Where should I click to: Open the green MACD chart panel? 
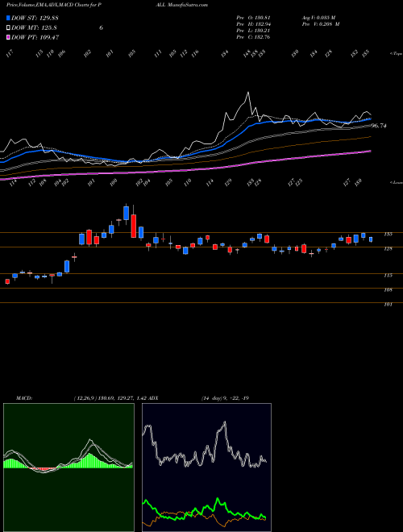click(x=69, y=468)
